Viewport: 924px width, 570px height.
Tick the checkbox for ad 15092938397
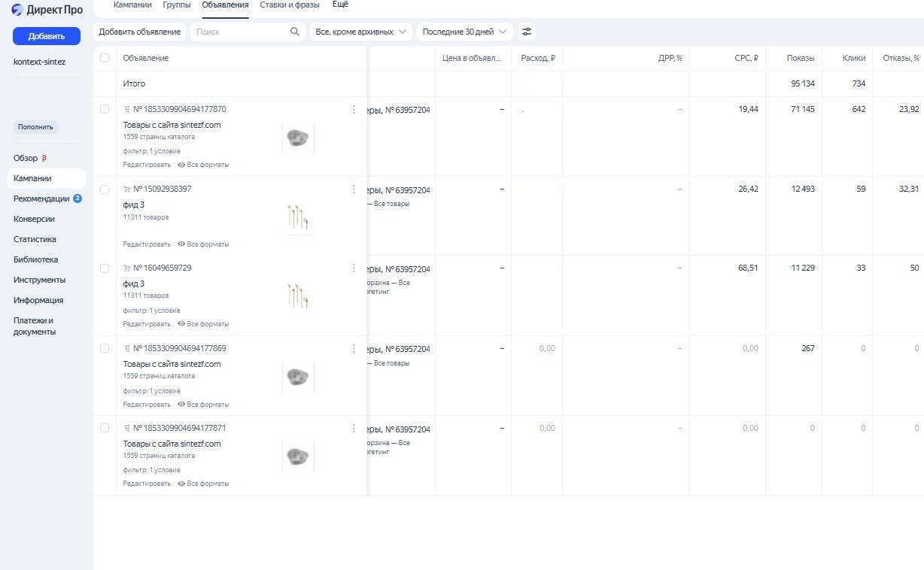click(105, 189)
